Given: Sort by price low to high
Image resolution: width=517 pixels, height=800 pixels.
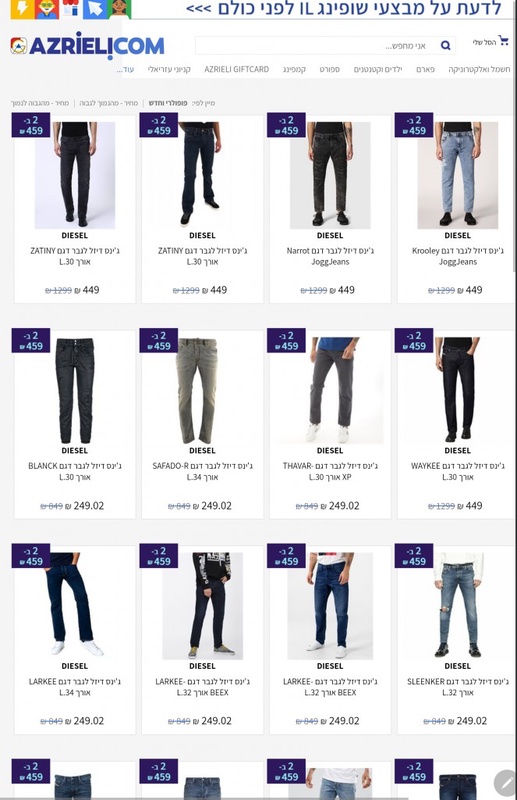Looking at the screenshot, I should [x=109, y=103].
